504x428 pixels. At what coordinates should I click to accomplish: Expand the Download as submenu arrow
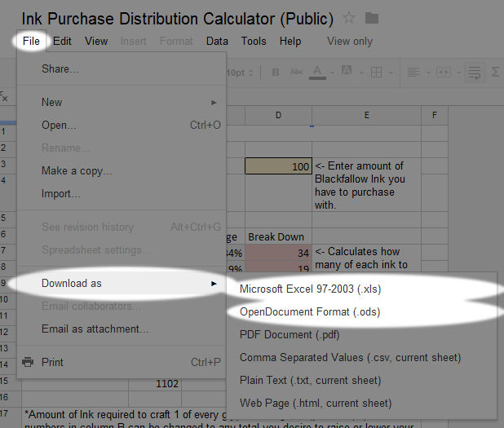point(214,284)
